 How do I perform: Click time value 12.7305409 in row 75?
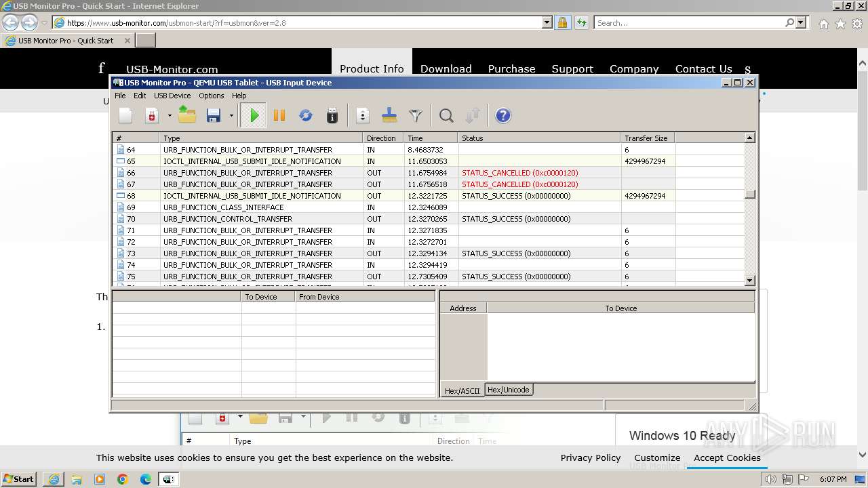click(x=427, y=277)
